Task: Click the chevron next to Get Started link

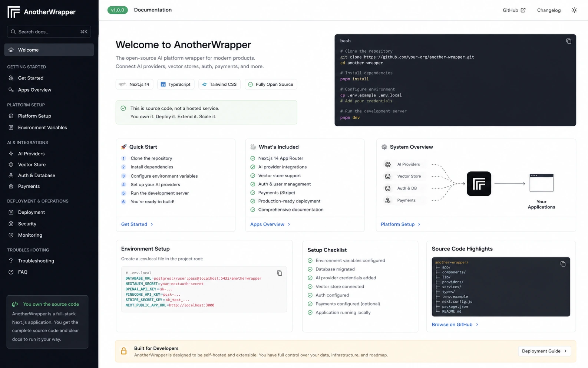Action: pyautogui.click(x=152, y=224)
